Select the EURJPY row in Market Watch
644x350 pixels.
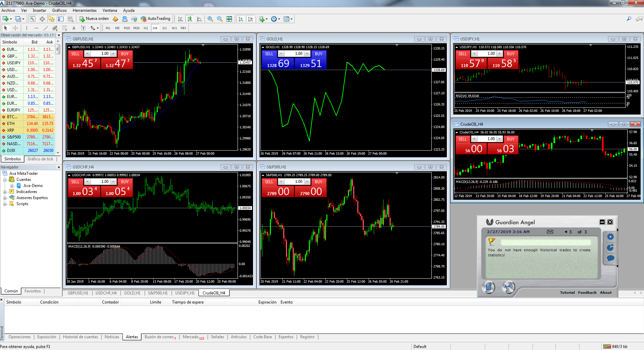click(x=28, y=110)
